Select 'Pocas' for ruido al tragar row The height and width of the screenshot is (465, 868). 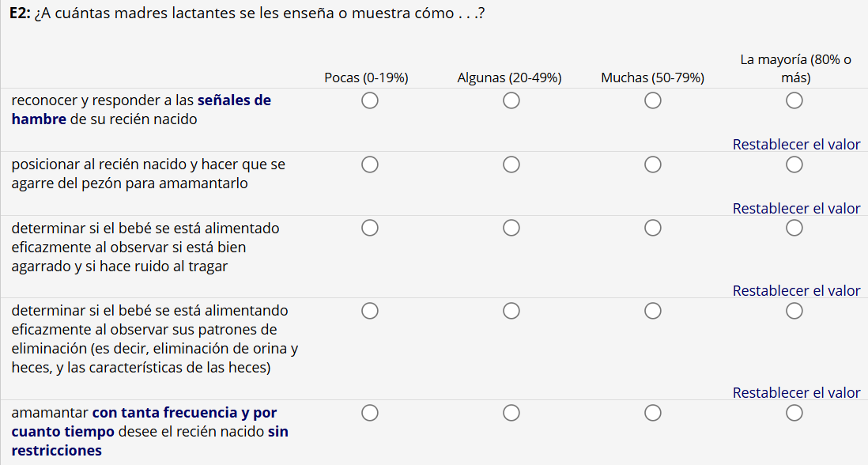pos(369,228)
